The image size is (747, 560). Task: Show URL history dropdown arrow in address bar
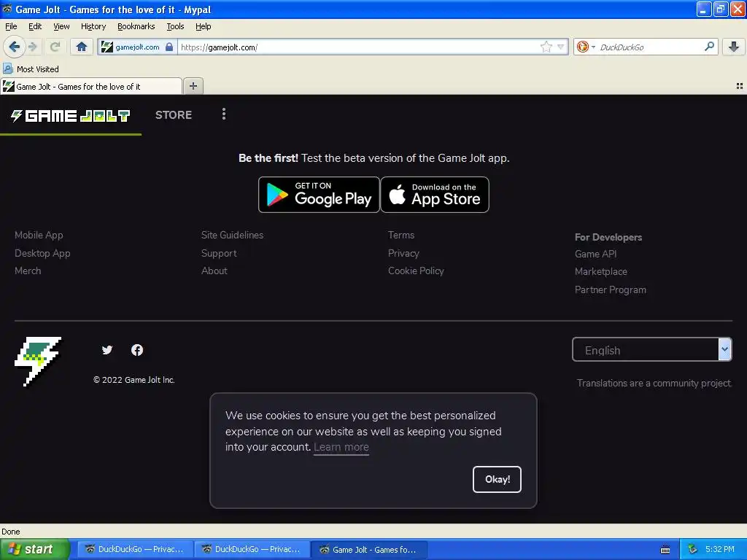pyautogui.click(x=561, y=47)
